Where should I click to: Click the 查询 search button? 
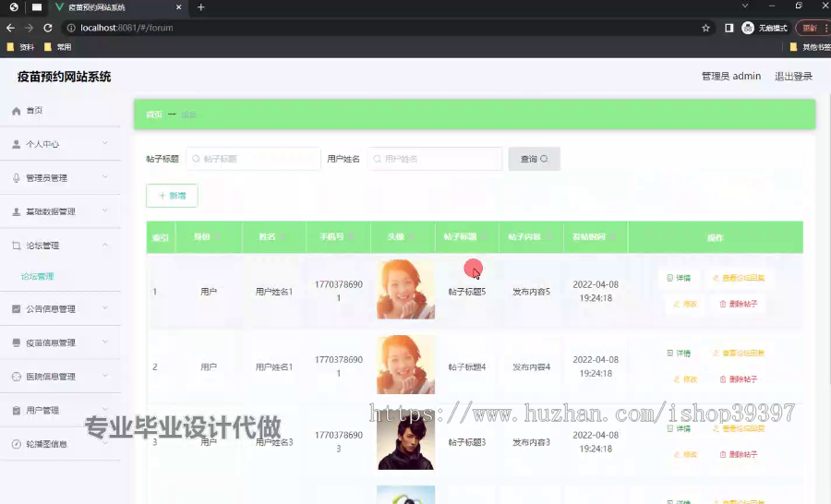coord(534,159)
